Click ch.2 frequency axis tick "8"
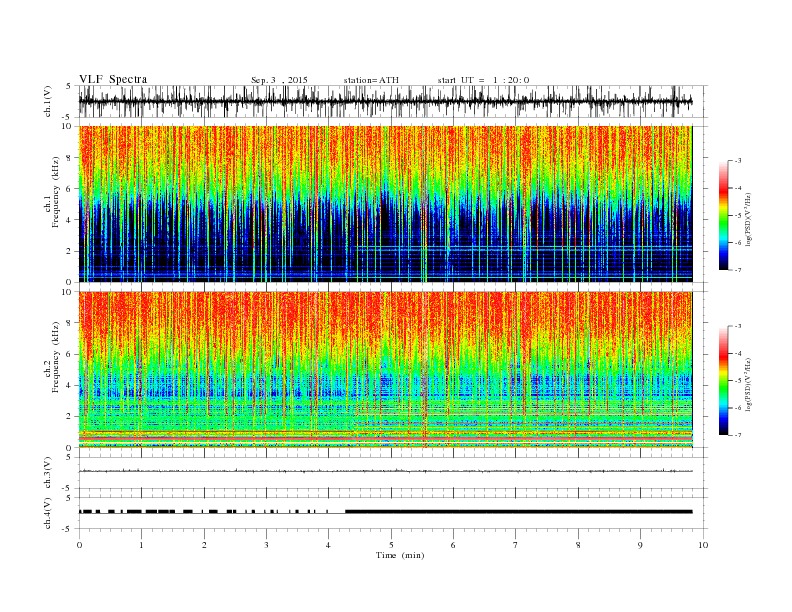The width and height of the screenshot is (792, 612). point(69,323)
